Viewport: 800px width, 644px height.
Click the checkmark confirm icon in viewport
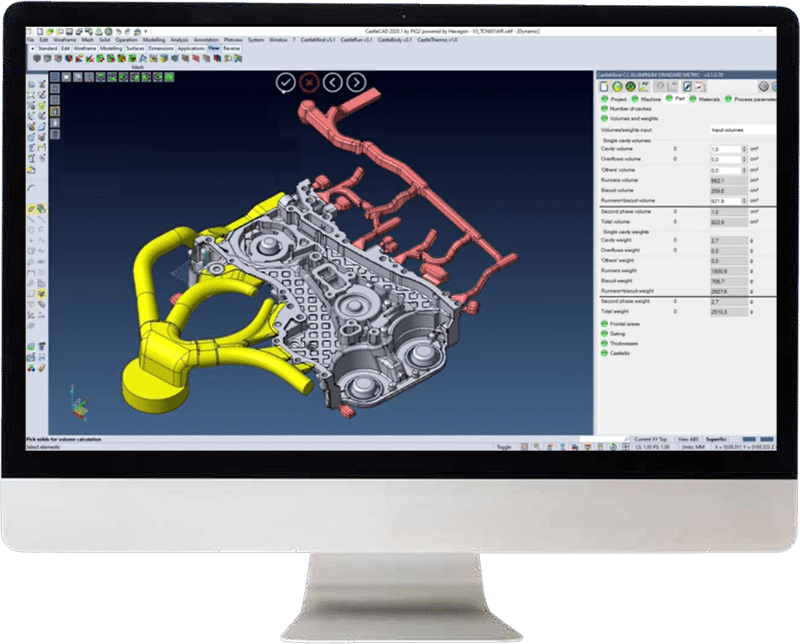286,83
